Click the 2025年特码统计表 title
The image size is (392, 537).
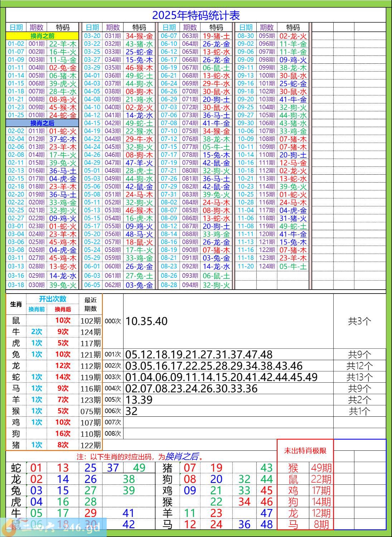pos(196,15)
